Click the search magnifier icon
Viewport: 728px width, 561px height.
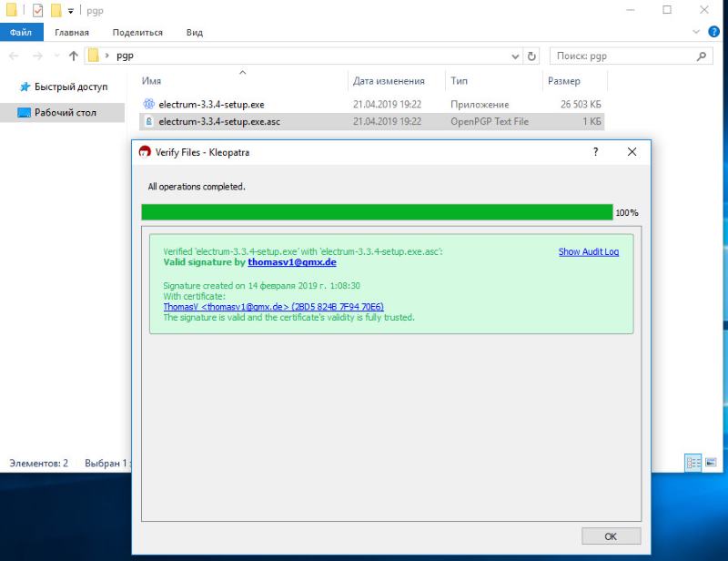coord(702,56)
